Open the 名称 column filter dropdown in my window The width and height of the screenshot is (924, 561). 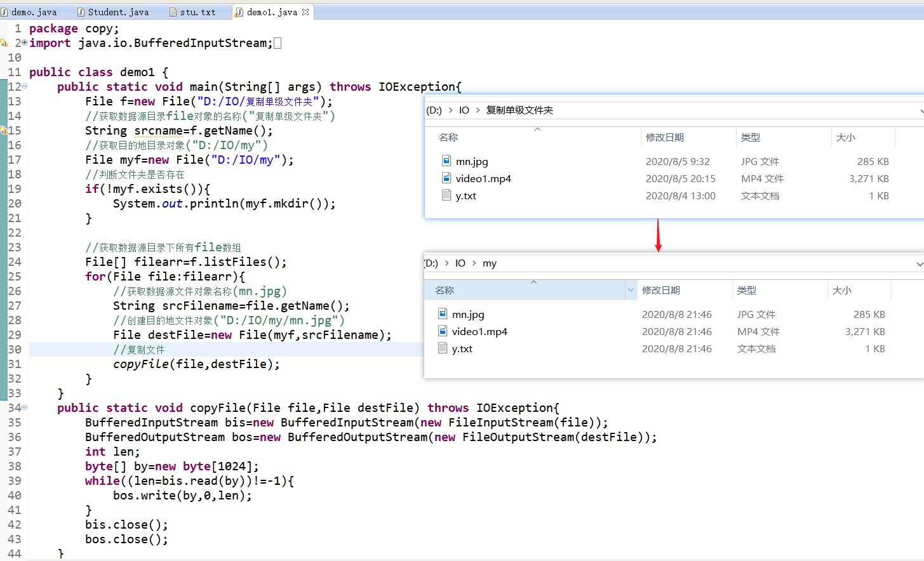[631, 290]
